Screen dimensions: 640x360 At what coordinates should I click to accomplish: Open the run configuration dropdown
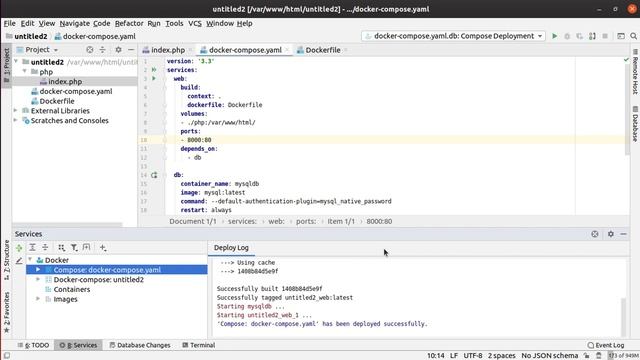click(x=453, y=36)
